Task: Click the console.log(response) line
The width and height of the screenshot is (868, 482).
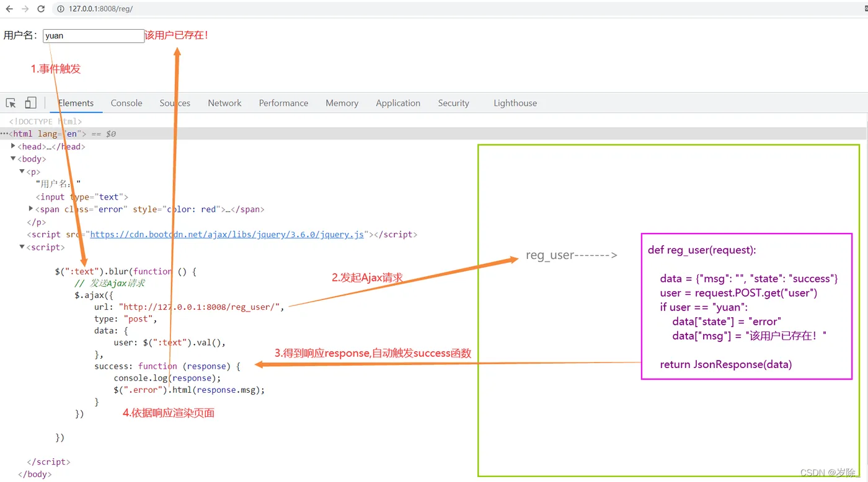Action: coord(167,378)
